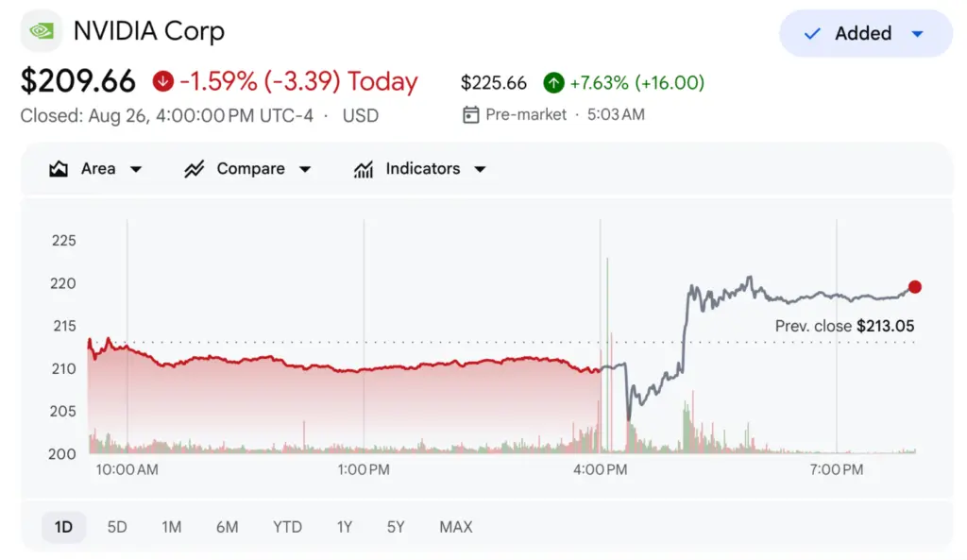Click the red down-arrow price change icon
This screenshot has width=967, height=560.
click(162, 81)
